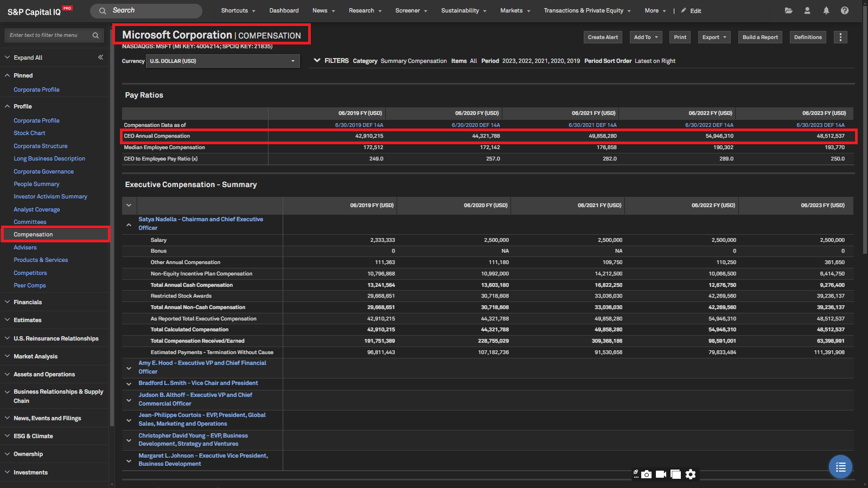Viewport: 868px width, 488px height.
Task: Click the camera screenshot icon
Action: tap(646, 474)
